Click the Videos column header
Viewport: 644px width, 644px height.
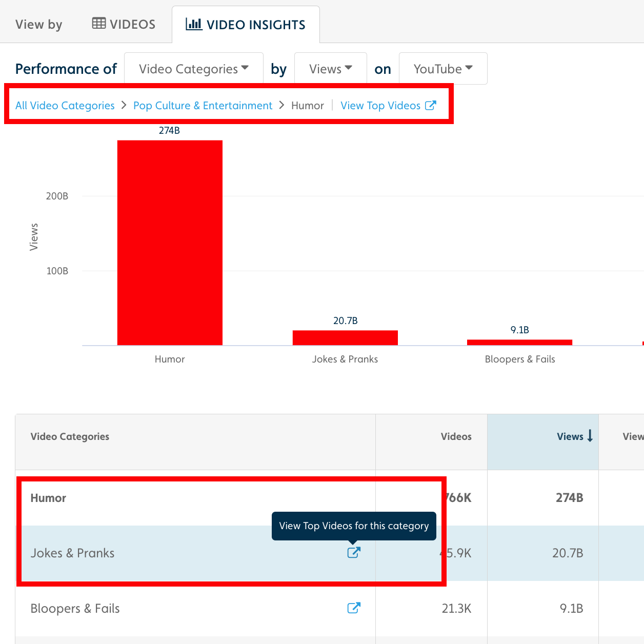[456, 436]
